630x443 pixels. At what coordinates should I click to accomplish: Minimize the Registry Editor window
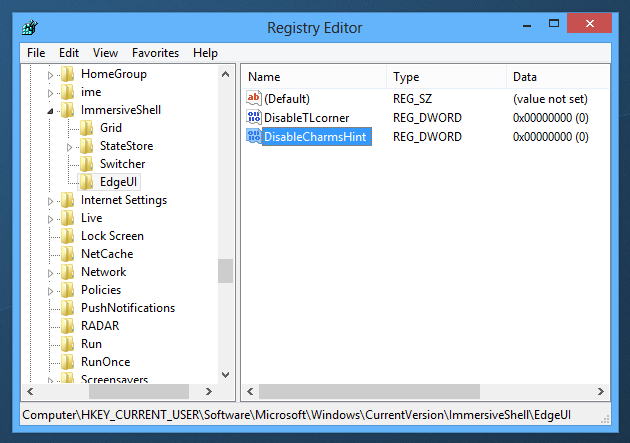pos(527,24)
